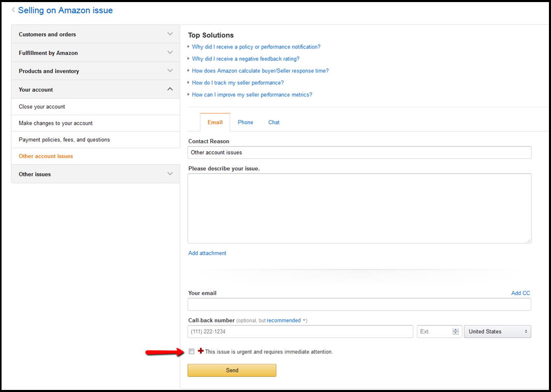The height and width of the screenshot is (392, 551).
Task: Expand the Other issues section
Action: pyautogui.click(x=95, y=174)
